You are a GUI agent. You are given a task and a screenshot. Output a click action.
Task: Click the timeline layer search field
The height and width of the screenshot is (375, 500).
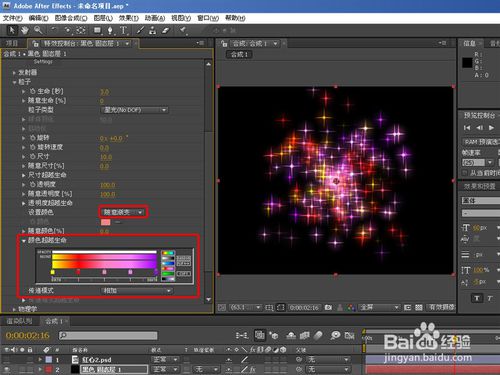tap(108, 335)
